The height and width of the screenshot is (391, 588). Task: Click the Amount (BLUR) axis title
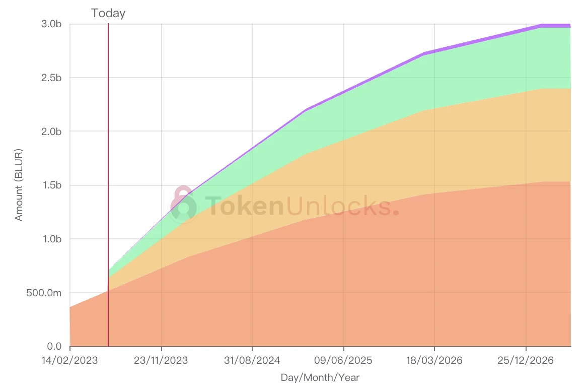pos(19,185)
